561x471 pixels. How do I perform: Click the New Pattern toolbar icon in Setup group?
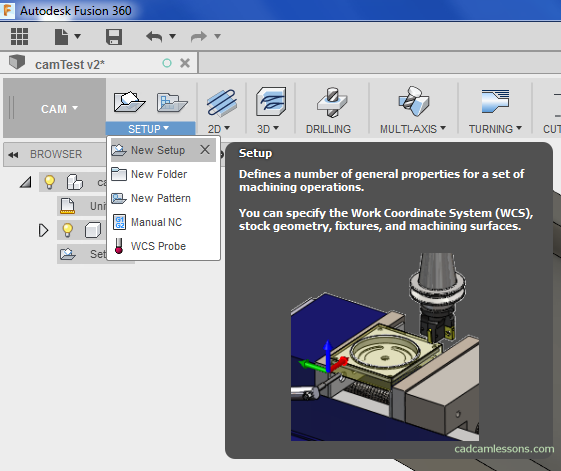tap(172, 103)
